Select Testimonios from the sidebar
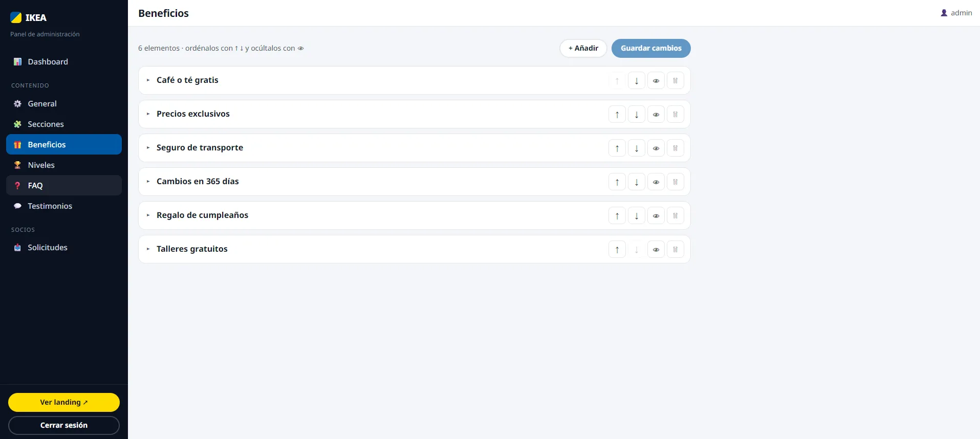The image size is (980, 439). coord(64,206)
